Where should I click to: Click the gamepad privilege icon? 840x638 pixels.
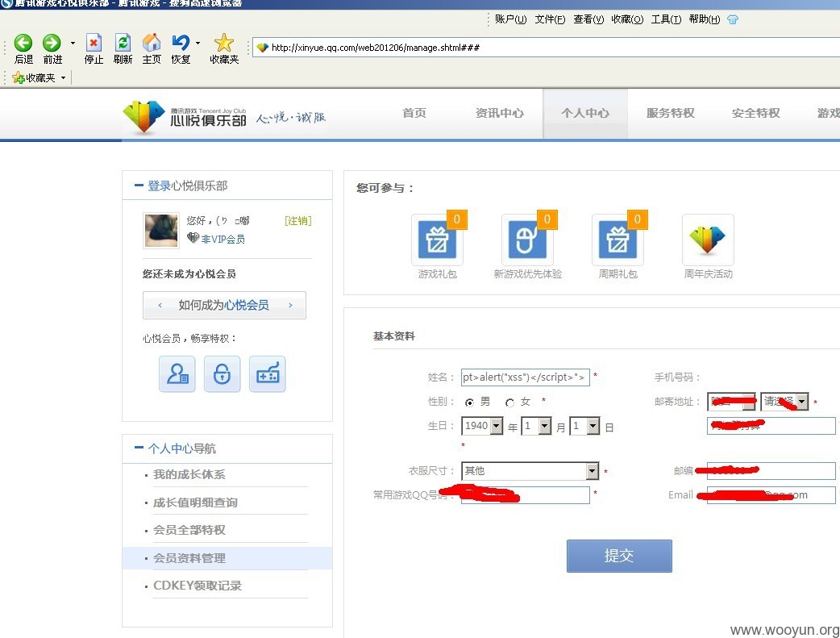click(x=268, y=373)
